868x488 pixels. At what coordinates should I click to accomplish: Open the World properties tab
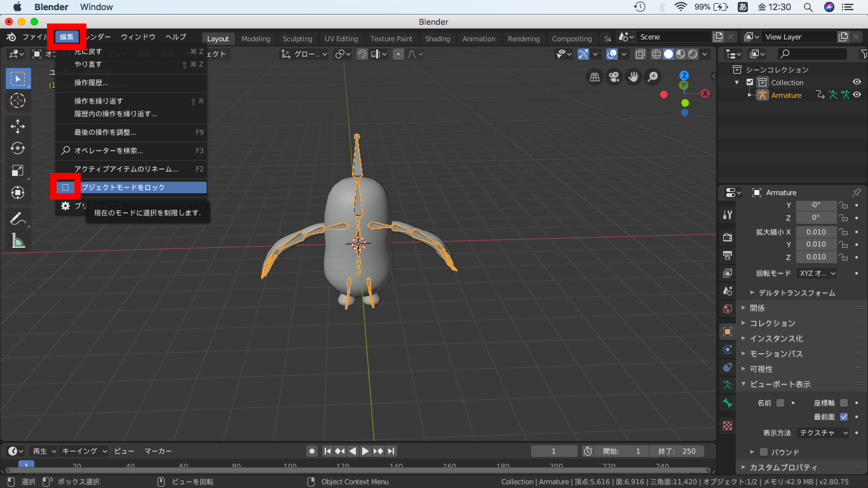[728, 309]
